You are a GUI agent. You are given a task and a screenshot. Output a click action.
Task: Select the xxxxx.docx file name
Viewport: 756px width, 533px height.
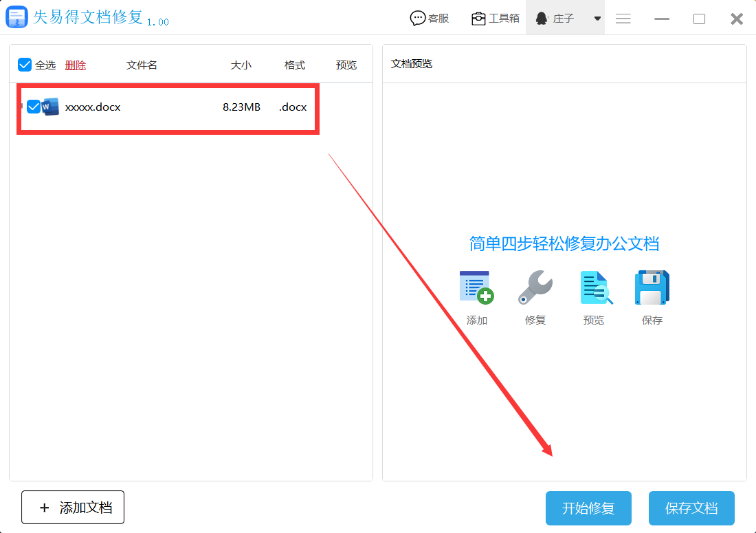[x=93, y=107]
